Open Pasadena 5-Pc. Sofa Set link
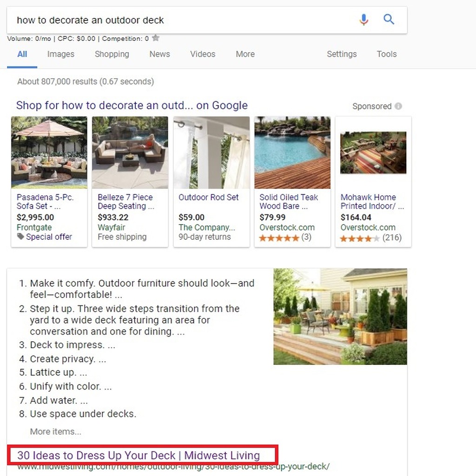 coord(45,202)
